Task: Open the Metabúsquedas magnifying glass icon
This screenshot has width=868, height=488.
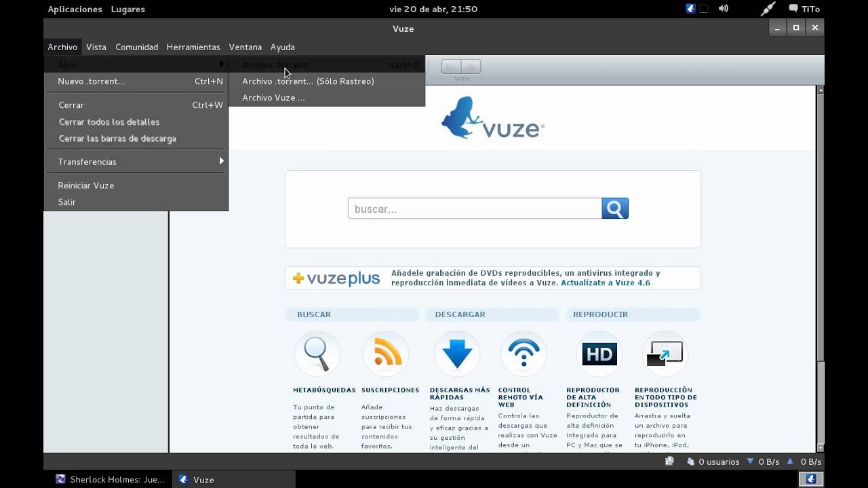Action: tap(317, 354)
